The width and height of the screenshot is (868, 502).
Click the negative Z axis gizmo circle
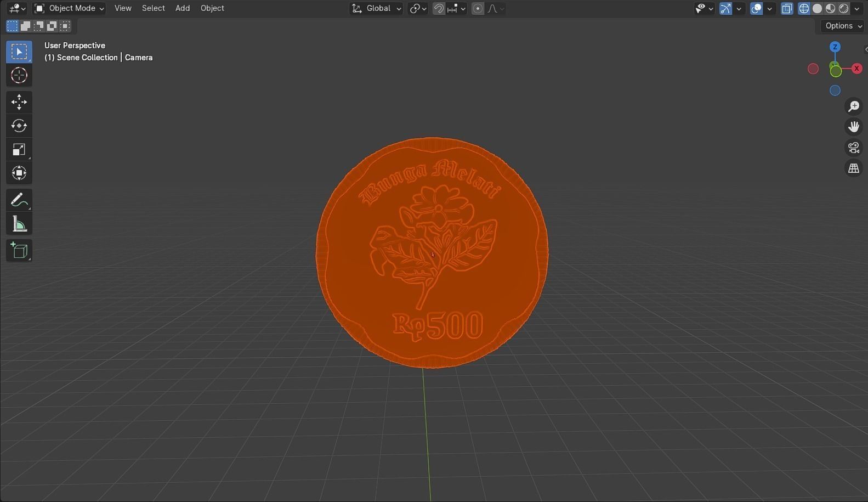835,91
